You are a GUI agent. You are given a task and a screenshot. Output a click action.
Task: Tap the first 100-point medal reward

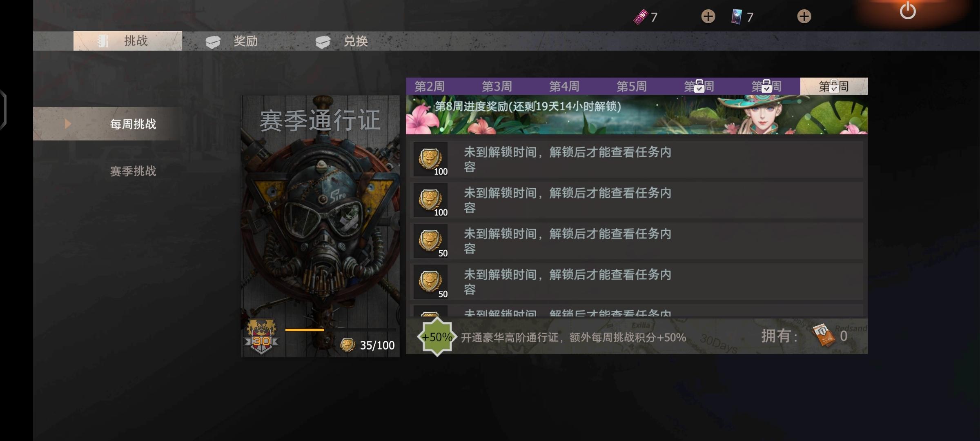pos(431,159)
